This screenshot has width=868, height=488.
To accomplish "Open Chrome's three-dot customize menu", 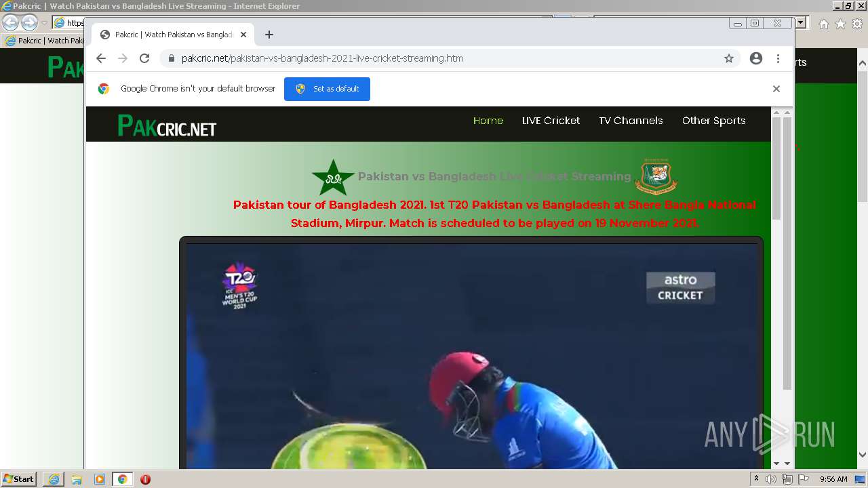I will 778,58.
